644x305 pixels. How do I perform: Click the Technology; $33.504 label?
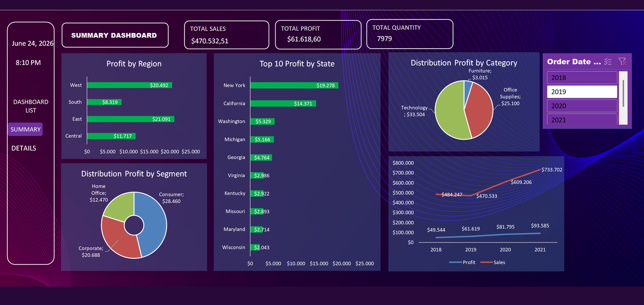414,111
